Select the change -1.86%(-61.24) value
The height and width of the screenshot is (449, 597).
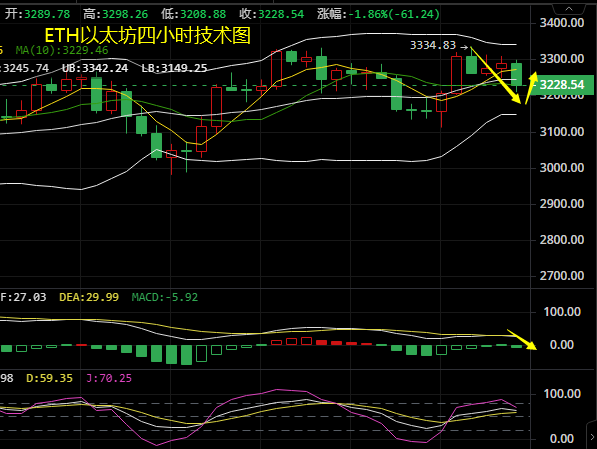394,14
